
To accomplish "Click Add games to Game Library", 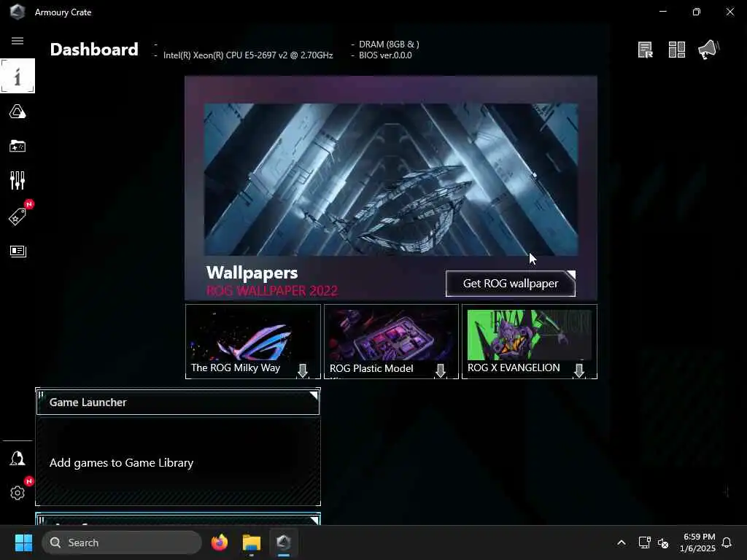I will click(x=122, y=463).
